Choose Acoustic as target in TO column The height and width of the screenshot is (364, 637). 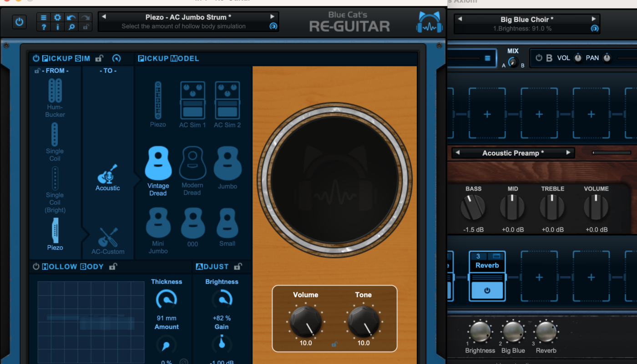[x=108, y=177]
